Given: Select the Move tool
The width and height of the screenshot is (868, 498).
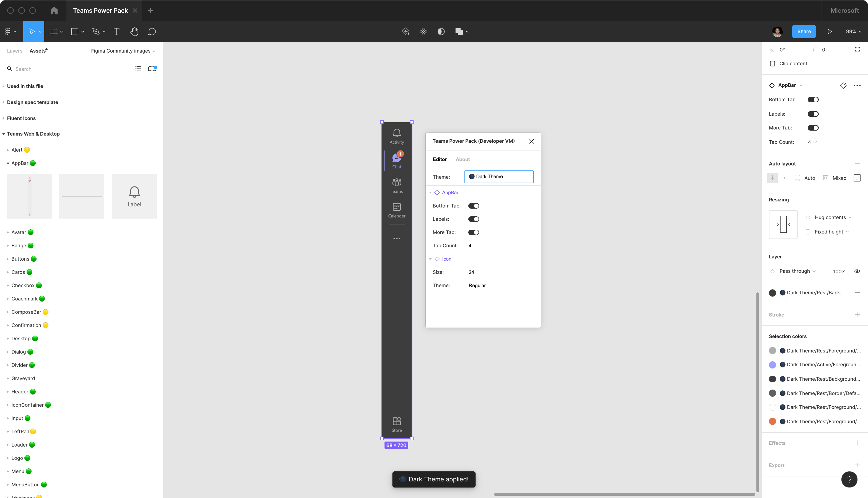Looking at the screenshot, I should (x=32, y=32).
